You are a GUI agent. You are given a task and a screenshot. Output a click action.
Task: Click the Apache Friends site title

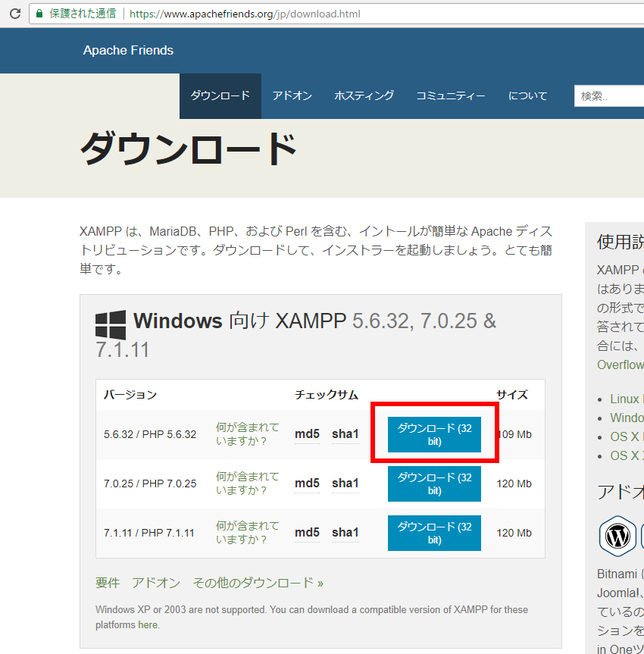pos(128,51)
